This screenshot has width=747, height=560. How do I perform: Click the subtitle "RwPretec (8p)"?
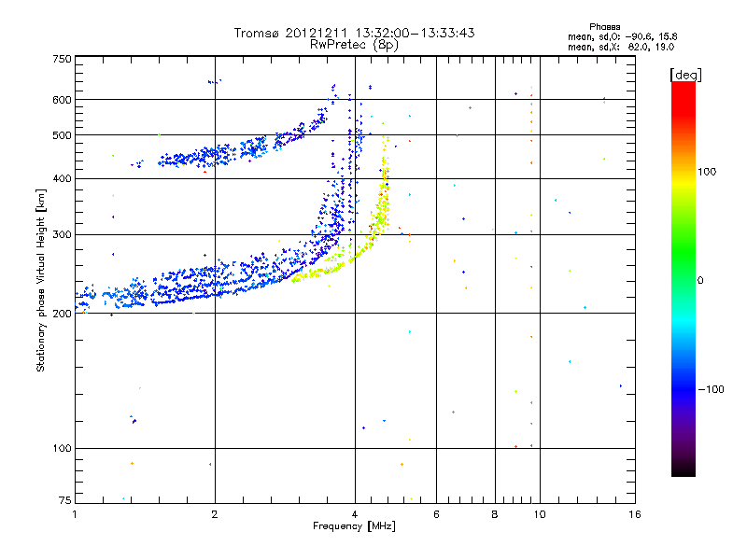(x=355, y=45)
